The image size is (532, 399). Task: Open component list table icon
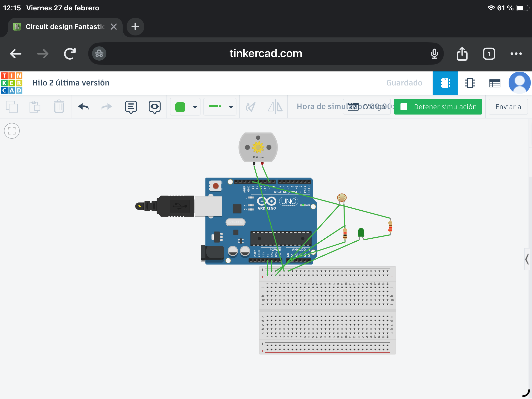(x=495, y=83)
